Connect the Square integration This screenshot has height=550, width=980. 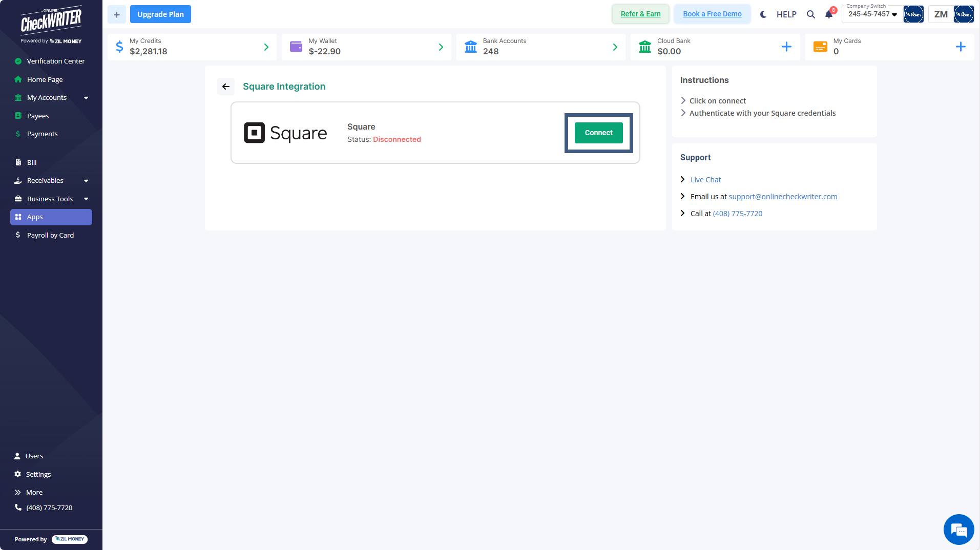coord(598,132)
